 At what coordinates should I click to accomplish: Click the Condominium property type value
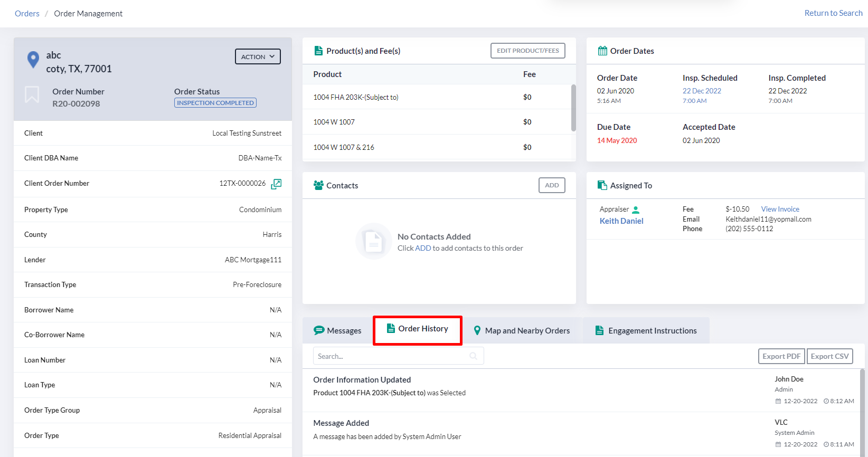(260, 210)
